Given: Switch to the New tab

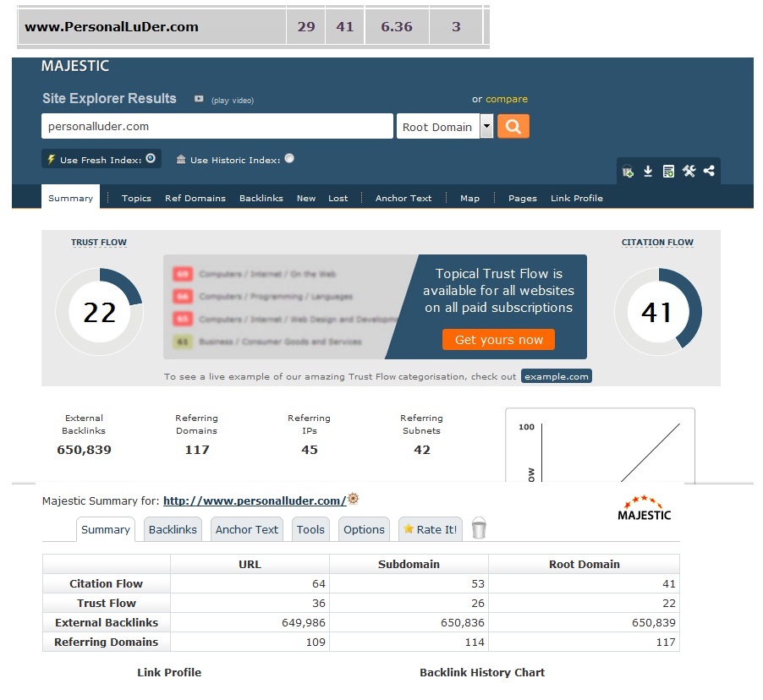Looking at the screenshot, I should point(306,198).
